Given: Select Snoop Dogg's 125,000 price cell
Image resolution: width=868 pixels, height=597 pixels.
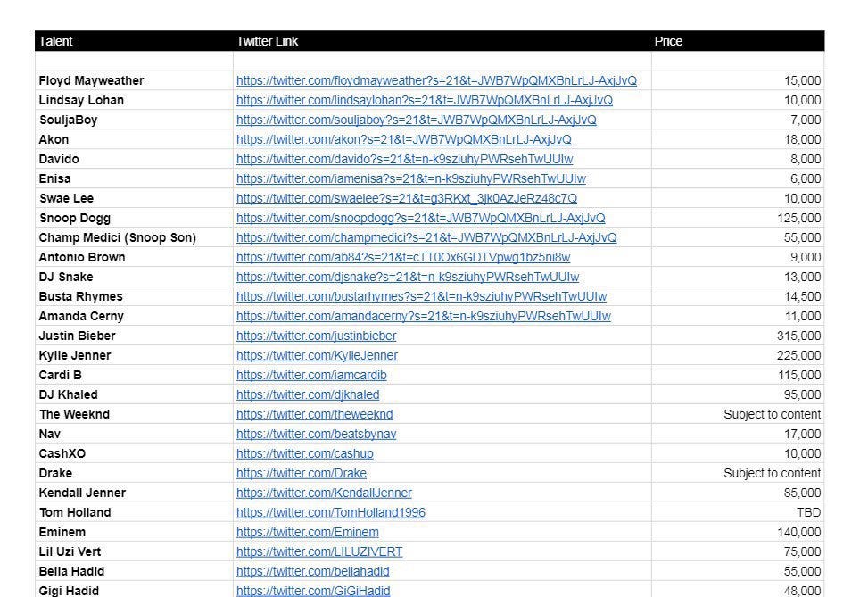Looking at the screenshot, I should 738,219.
